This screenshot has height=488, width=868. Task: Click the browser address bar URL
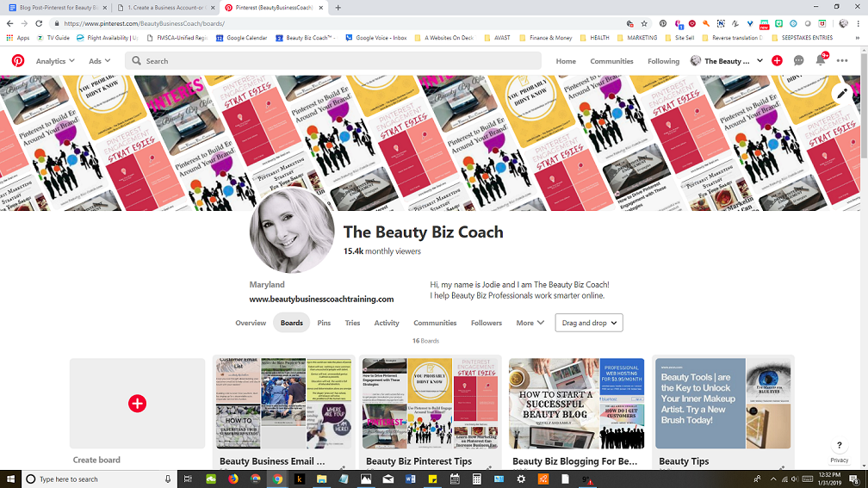click(x=144, y=24)
